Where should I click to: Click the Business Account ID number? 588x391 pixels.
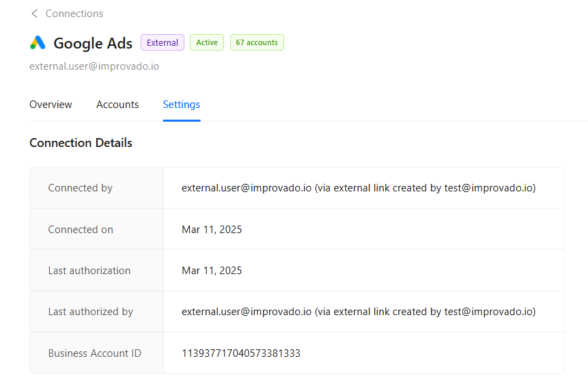[240, 353]
